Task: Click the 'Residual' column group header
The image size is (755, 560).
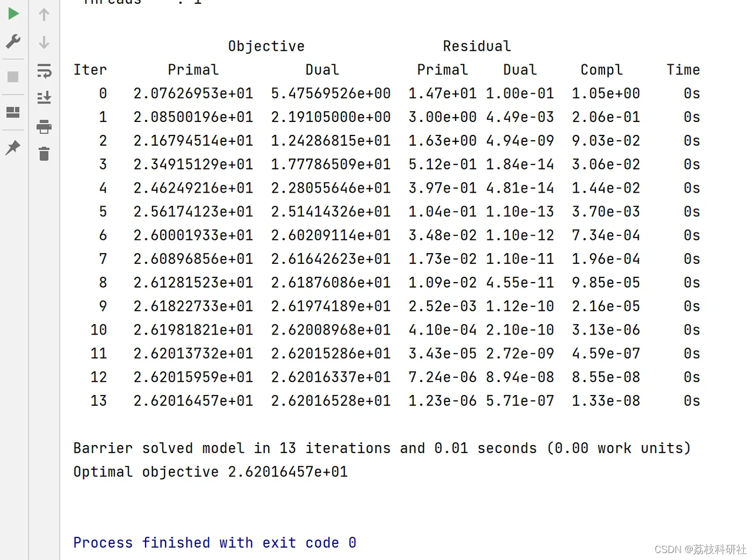Action: [x=477, y=46]
